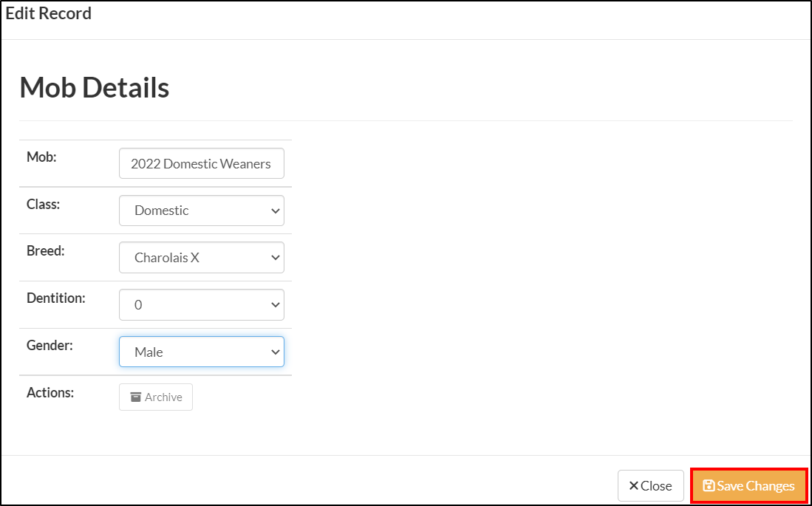Image resolution: width=812 pixels, height=506 pixels.
Task: Click the save icon in the highlighted orange button
Action: [708, 485]
